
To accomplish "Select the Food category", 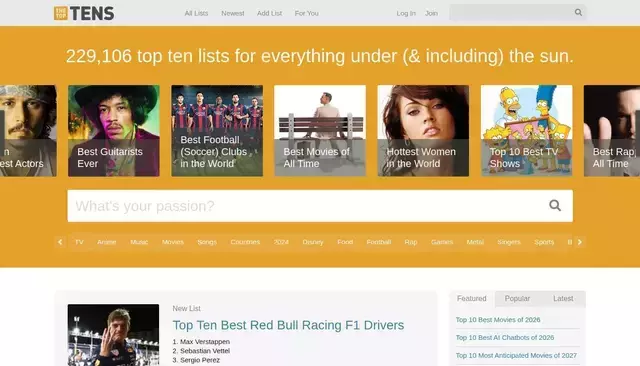I will (345, 242).
